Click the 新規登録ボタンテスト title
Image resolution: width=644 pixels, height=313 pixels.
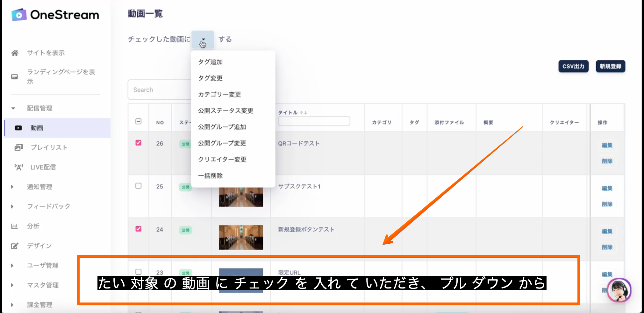point(306,230)
